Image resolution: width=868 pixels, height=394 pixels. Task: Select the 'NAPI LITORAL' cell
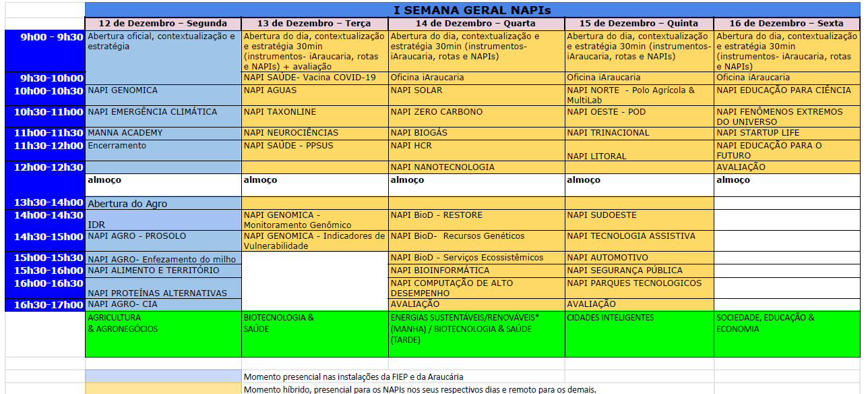pyautogui.click(x=639, y=150)
